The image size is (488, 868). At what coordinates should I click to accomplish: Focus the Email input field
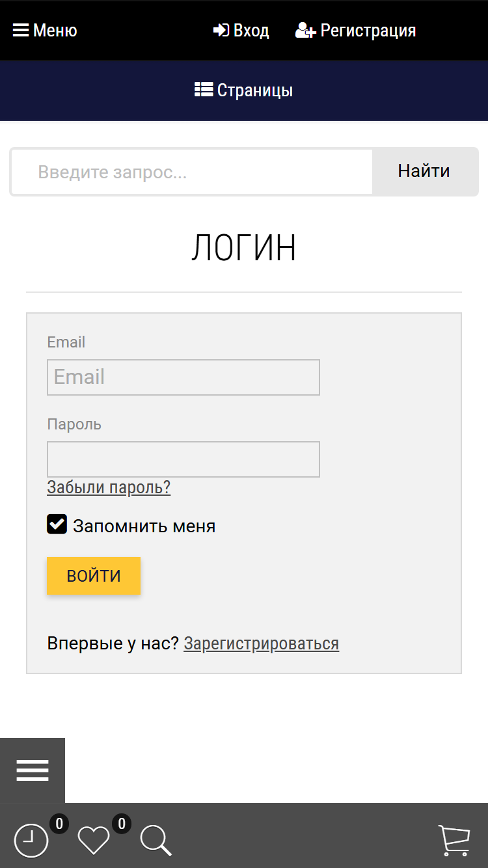(183, 377)
